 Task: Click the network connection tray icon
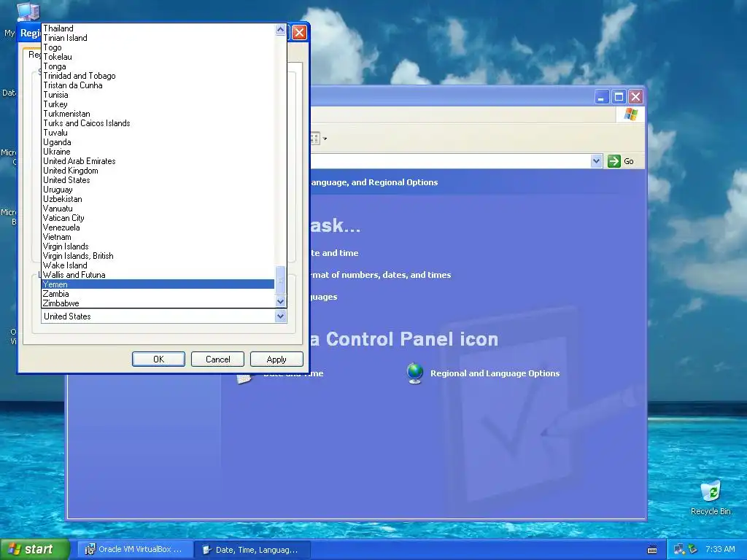tap(679, 550)
